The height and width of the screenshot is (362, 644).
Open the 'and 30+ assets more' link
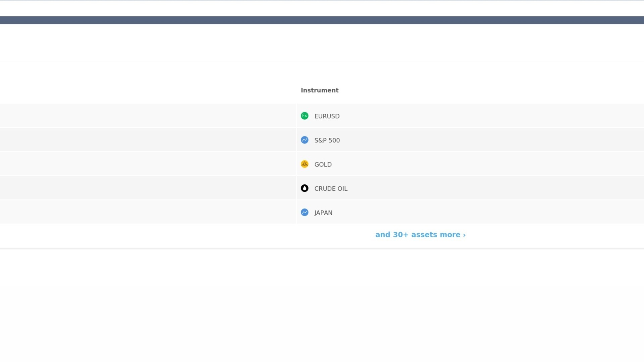(x=420, y=235)
